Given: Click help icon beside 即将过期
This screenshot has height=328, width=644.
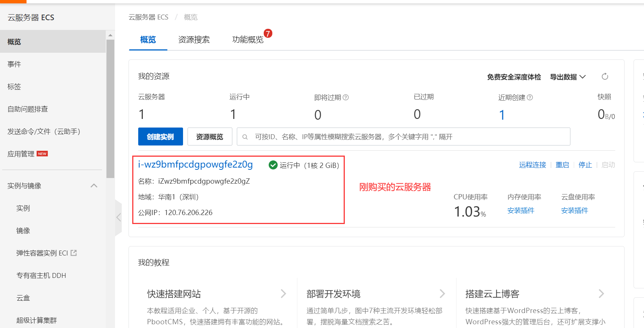Looking at the screenshot, I should pyautogui.click(x=346, y=97).
